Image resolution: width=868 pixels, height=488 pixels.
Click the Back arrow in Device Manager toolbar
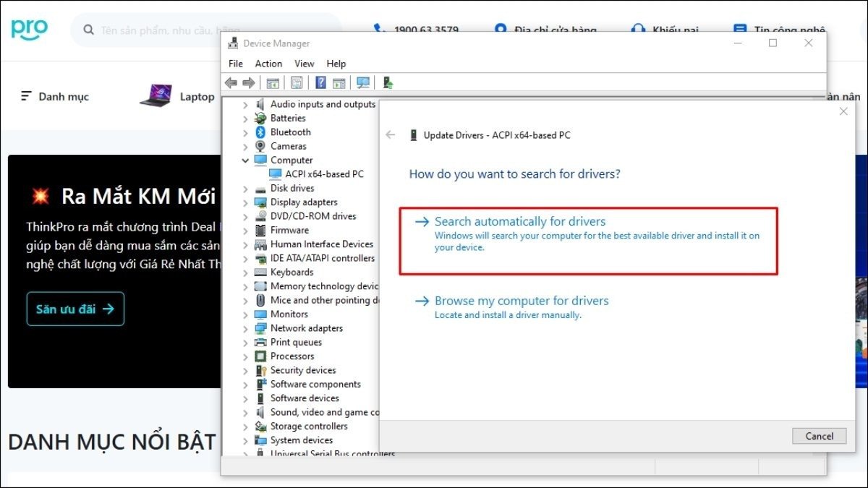(230, 82)
